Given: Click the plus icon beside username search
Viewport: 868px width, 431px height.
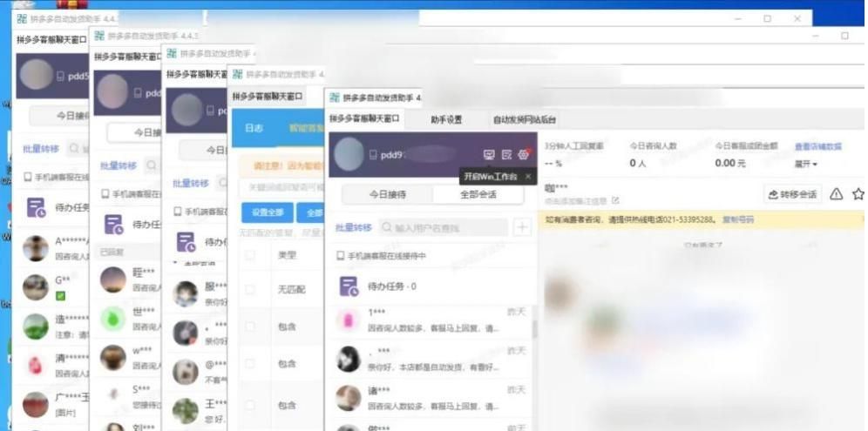Looking at the screenshot, I should coord(522,227).
